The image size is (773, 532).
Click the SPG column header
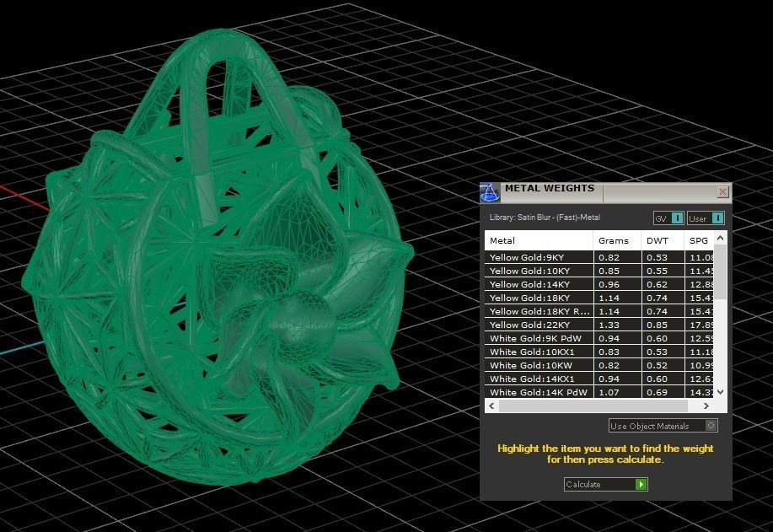pyautogui.click(x=699, y=240)
